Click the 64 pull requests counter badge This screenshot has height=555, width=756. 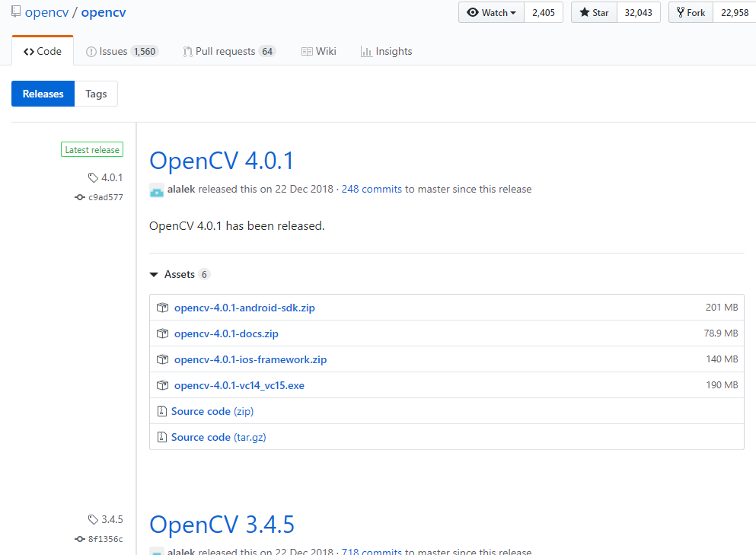click(x=267, y=51)
